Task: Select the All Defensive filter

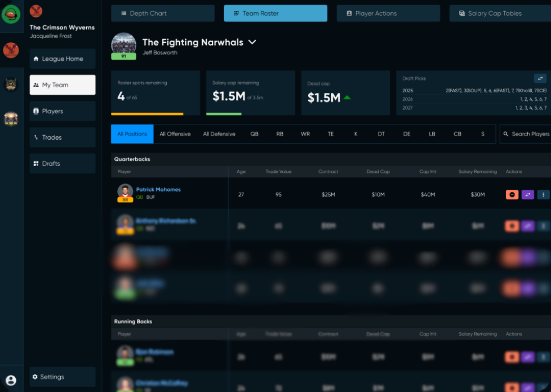Action: [219, 133]
